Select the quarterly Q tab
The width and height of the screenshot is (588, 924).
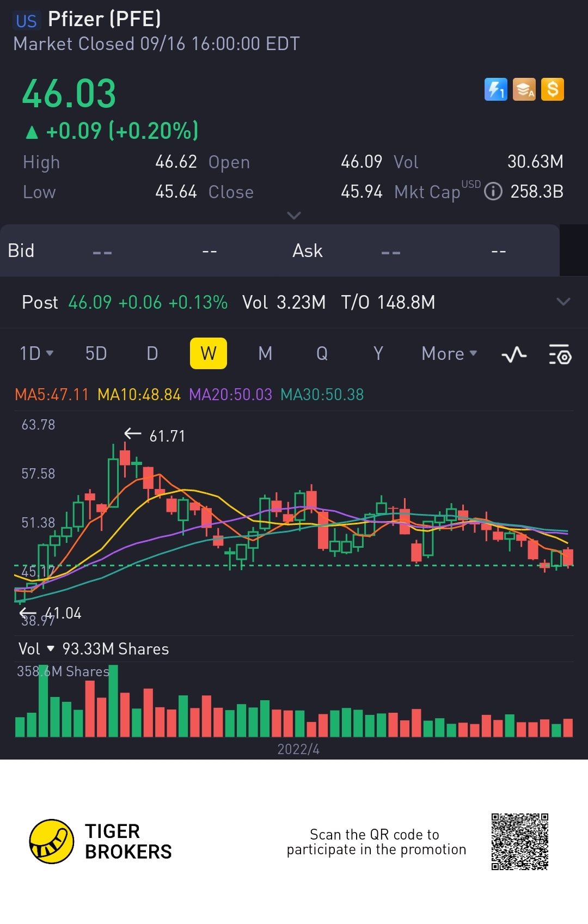pyautogui.click(x=322, y=354)
